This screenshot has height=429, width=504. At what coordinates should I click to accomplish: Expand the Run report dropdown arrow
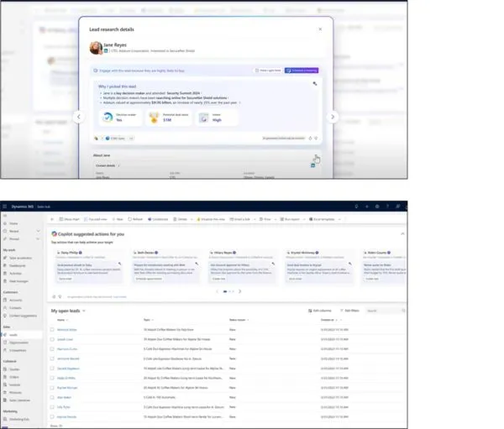pyautogui.click(x=304, y=219)
